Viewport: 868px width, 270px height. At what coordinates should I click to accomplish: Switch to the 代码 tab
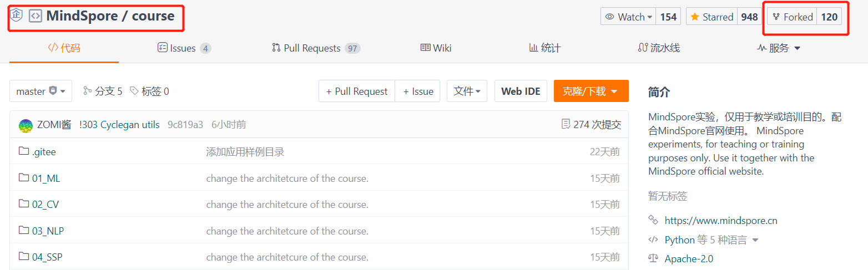64,48
